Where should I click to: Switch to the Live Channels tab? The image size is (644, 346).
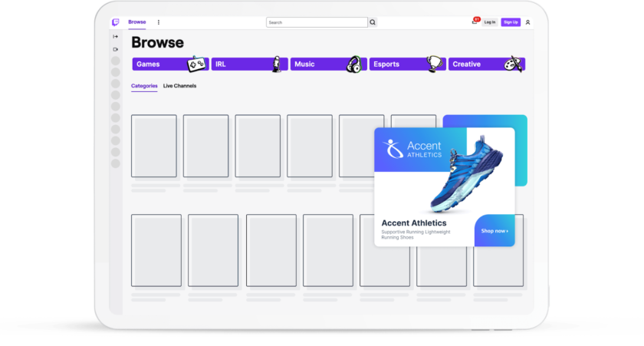coord(179,86)
